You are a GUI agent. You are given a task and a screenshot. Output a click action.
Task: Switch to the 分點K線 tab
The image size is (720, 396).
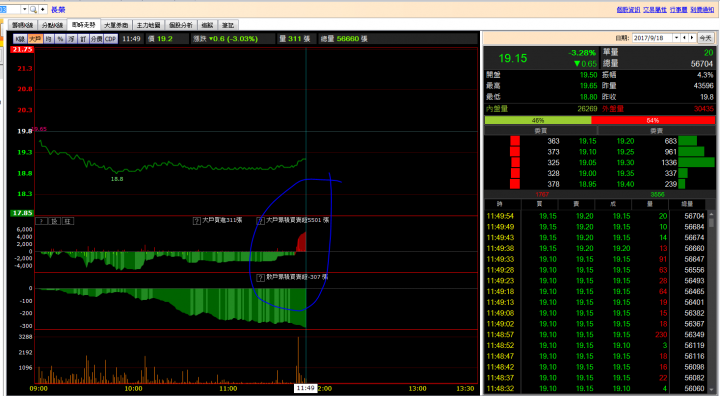click(52, 25)
